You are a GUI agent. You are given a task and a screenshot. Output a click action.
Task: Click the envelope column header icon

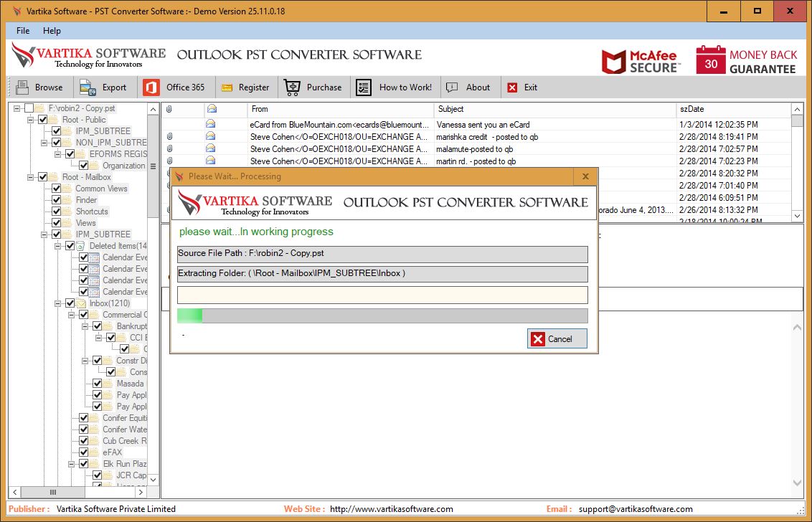[212, 109]
